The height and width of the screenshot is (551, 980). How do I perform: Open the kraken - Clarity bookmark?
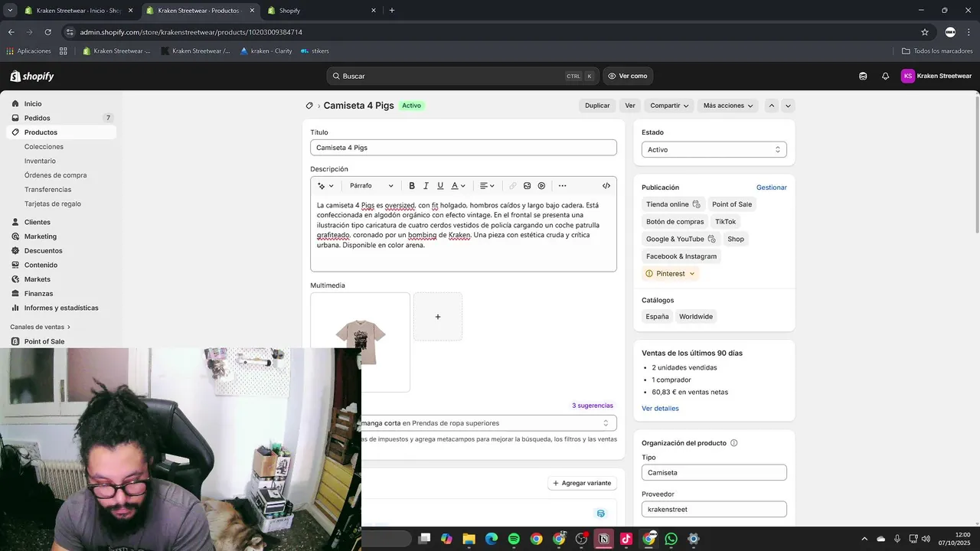click(x=266, y=51)
